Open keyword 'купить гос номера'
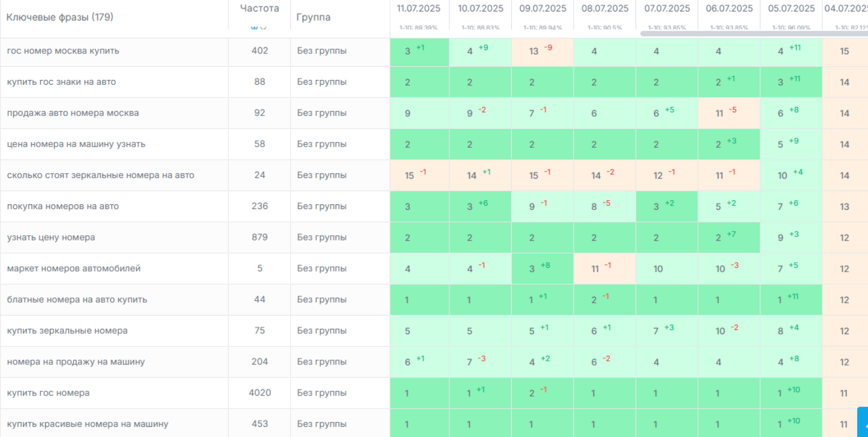The height and width of the screenshot is (437, 868). click(48, 393)
